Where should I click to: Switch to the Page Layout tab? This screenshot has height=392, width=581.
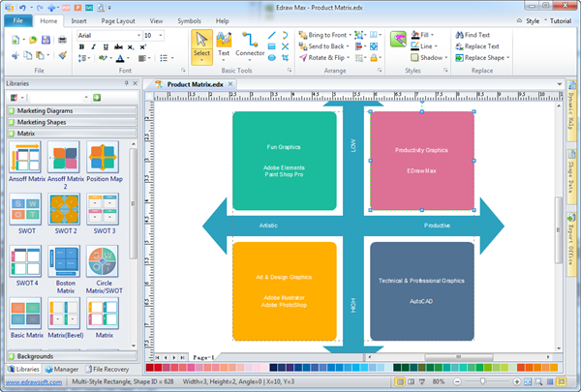click(118, 21)
